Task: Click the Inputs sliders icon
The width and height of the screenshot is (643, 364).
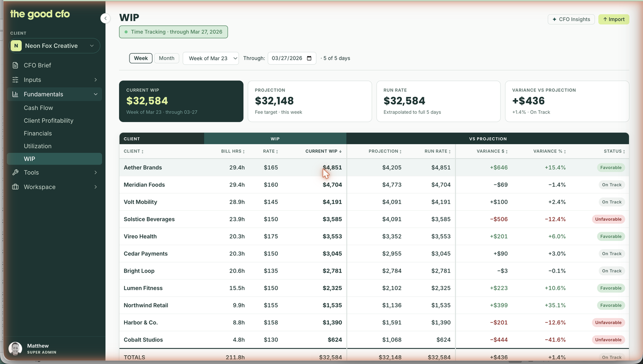Action: pyautogui.click(x=16, y=80)
